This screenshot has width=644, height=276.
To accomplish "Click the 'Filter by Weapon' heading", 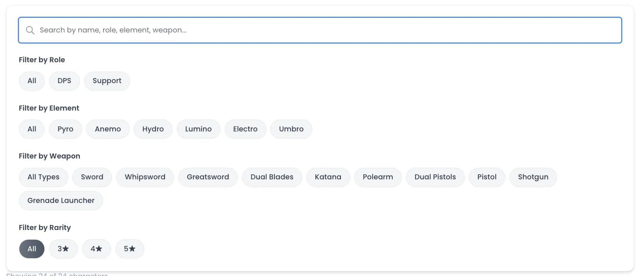I will [49, 156].
